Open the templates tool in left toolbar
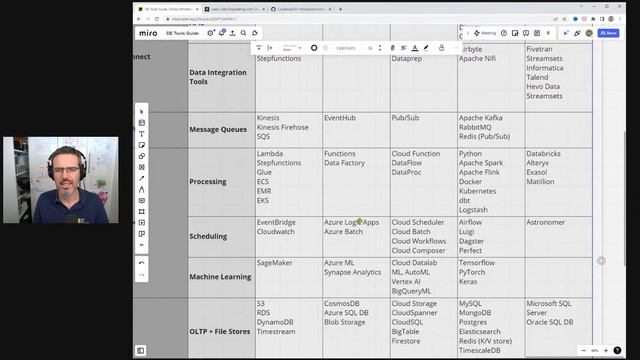Viewport: 640px width, 360px height. point(142,123)
